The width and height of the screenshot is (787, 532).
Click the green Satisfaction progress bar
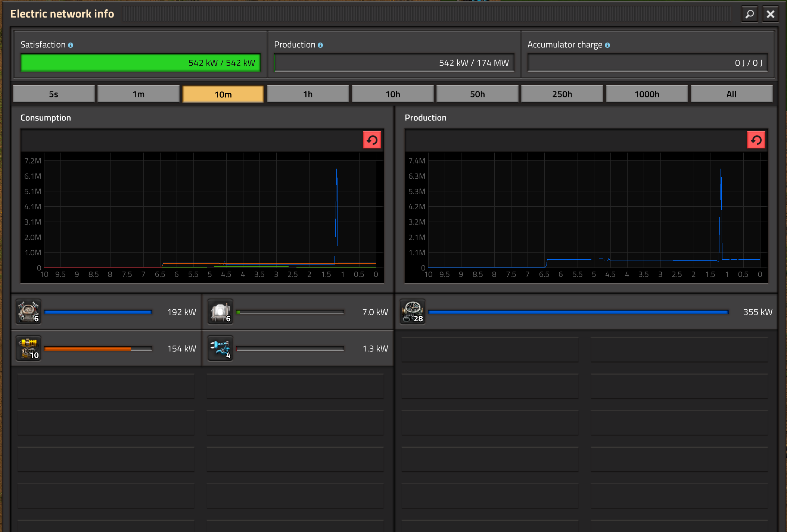141,63
